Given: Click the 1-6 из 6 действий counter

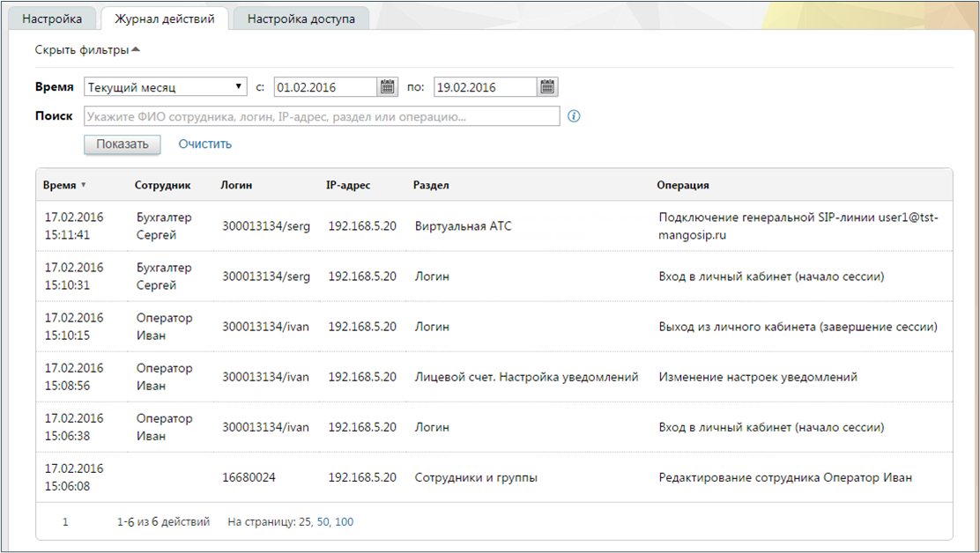Looking at the screenshot, I should (x=163, y=522).
